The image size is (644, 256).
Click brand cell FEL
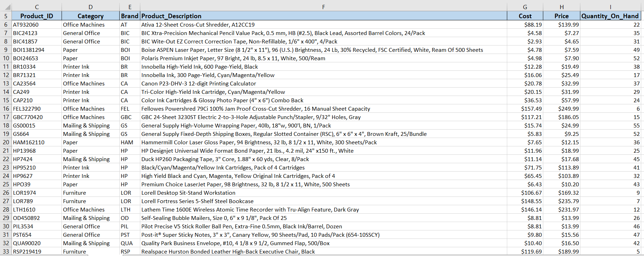point(130,109)
